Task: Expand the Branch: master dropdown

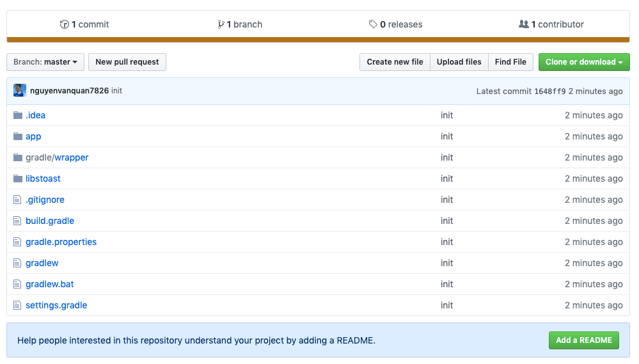Action: (x=45, y=62)
